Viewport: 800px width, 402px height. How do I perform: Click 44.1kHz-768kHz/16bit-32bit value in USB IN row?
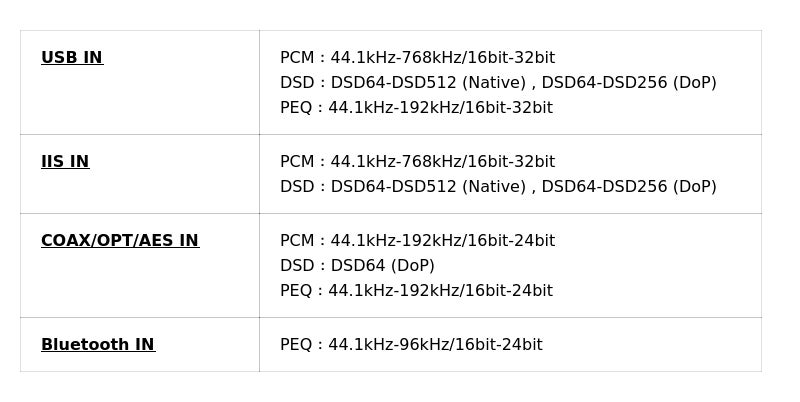pyautogui.click(x=442, y=58)
